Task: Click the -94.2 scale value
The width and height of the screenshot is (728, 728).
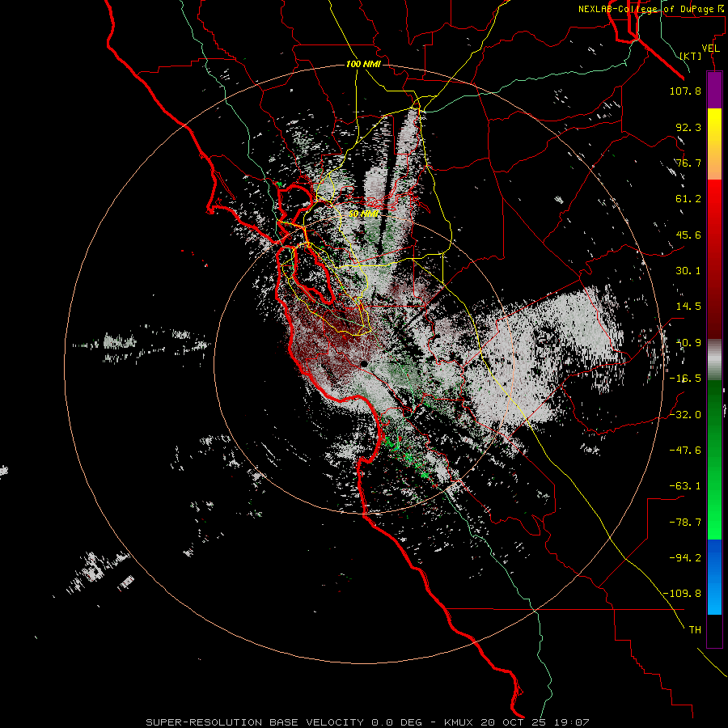Action: point(685,558)
